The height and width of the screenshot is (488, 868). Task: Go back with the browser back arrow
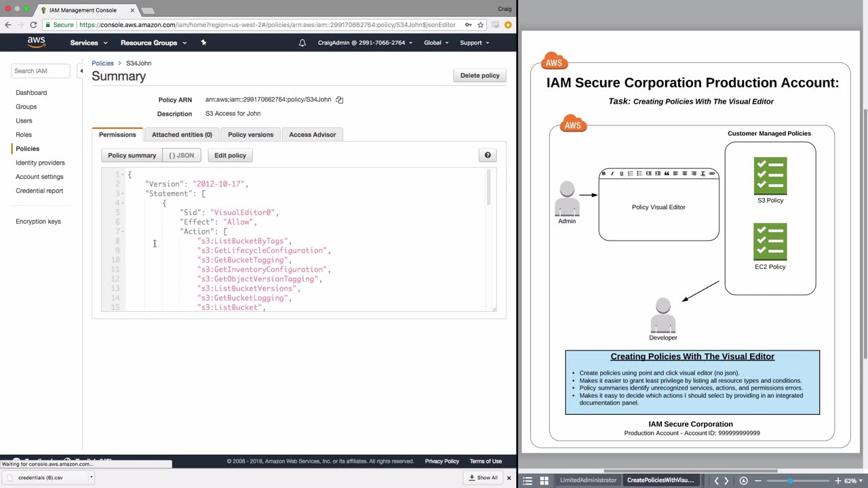[x=8, y=25]
